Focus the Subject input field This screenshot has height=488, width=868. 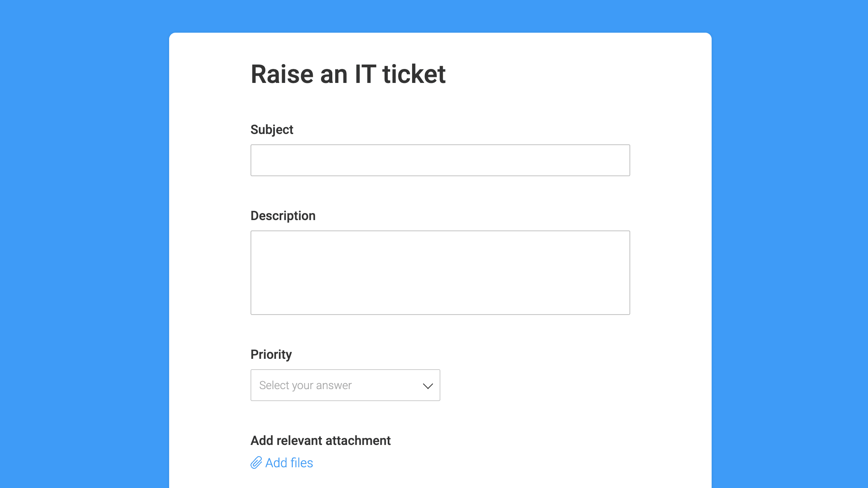[x=440, y=160]
